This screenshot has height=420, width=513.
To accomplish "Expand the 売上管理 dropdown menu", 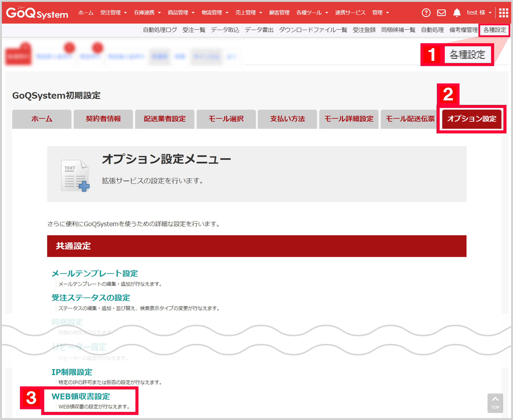I will pyautogui.click(x=249, y=12).
